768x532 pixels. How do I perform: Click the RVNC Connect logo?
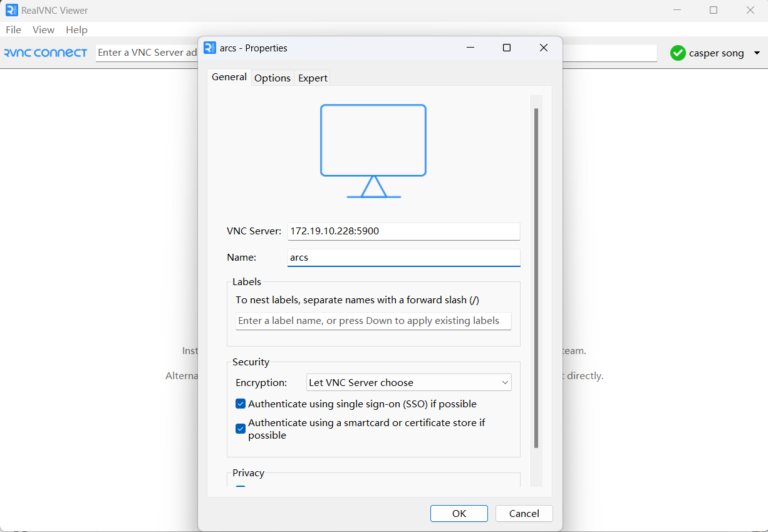(x=46, y=53)
